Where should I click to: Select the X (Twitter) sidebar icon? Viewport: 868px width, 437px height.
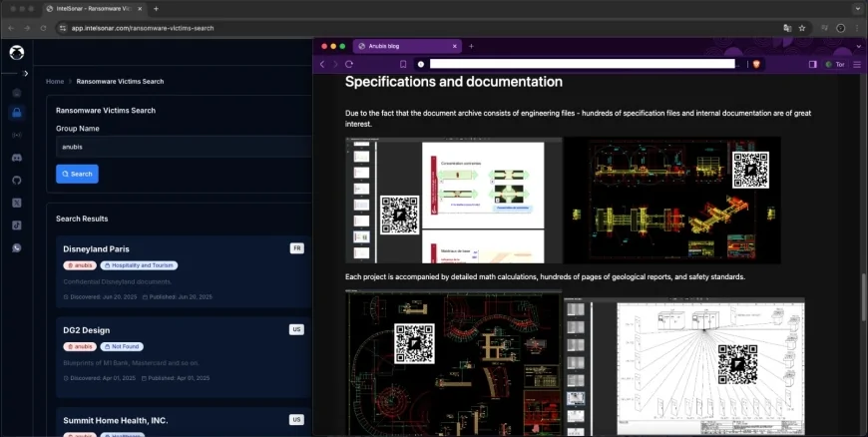(17, 203)
